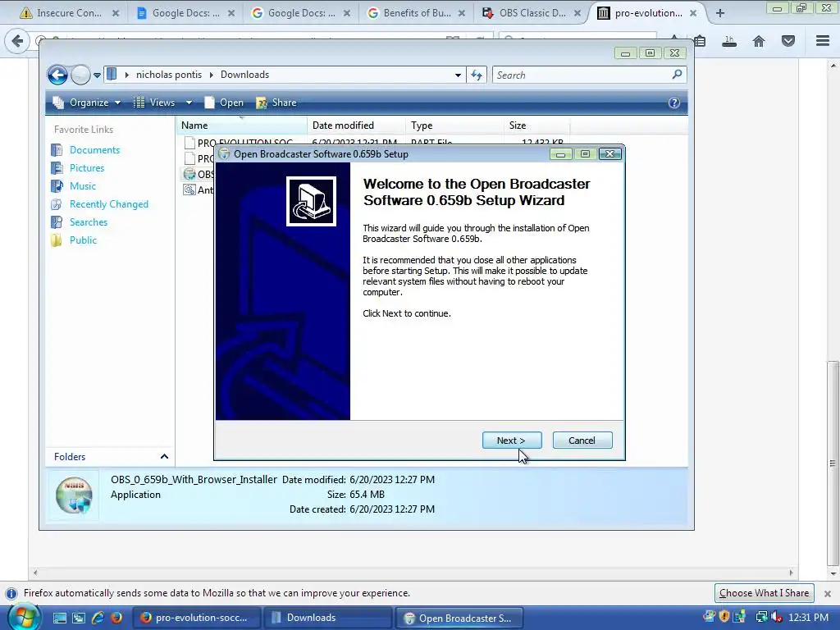Click the Firefox page horizontal scrollbar
This screenshot has width=840, height=630.
point(413,573)
